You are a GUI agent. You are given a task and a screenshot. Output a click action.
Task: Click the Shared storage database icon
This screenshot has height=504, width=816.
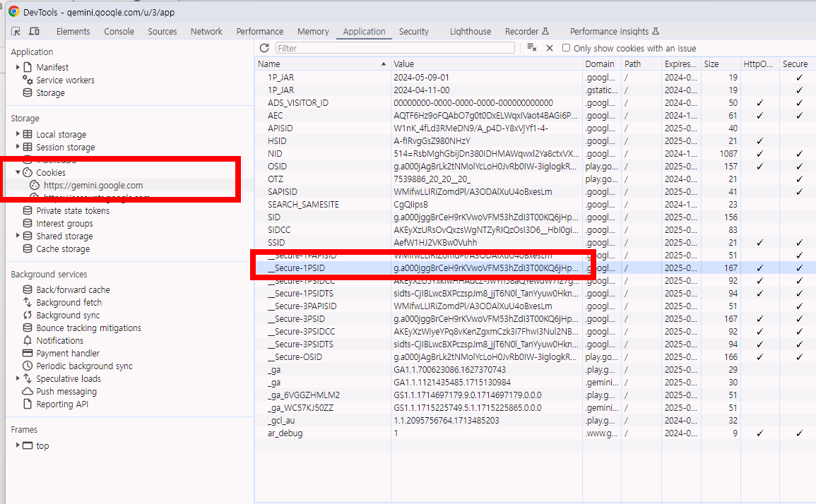tap(28, 236)
